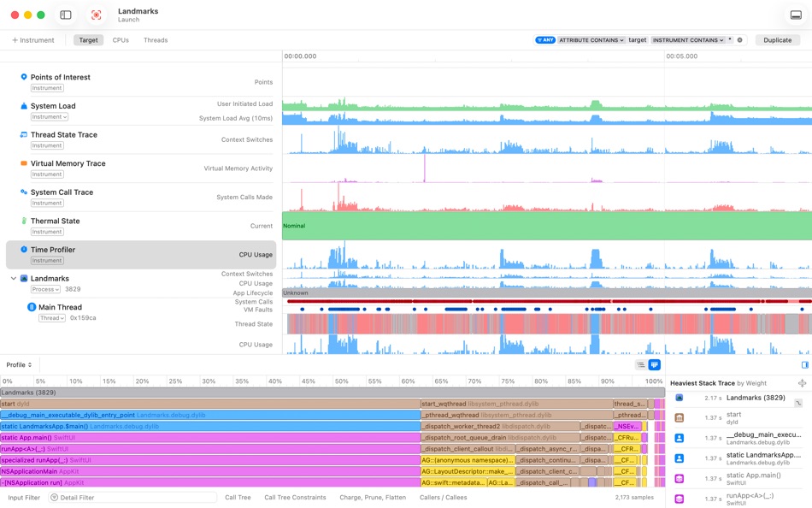Click the Points of Interest instrument icon
The image size is (812, 508).
pos(24,77)
